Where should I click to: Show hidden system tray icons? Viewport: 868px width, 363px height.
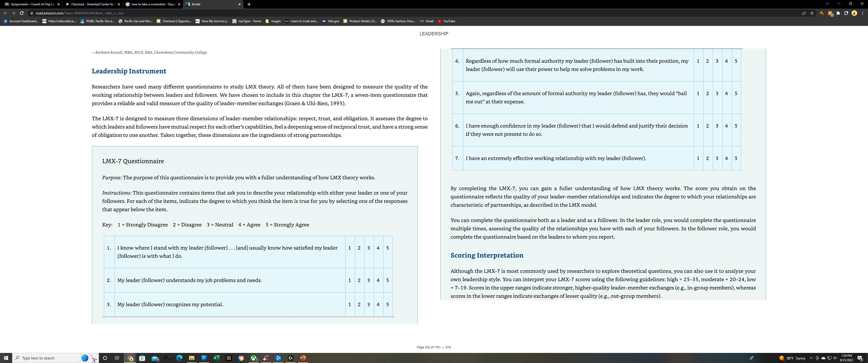(x=811, y=358)
